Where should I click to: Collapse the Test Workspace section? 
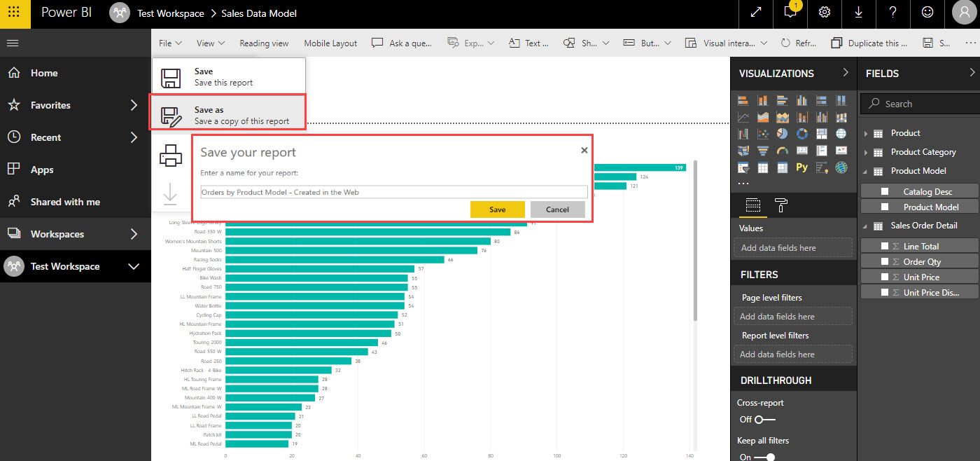[134, 266]
